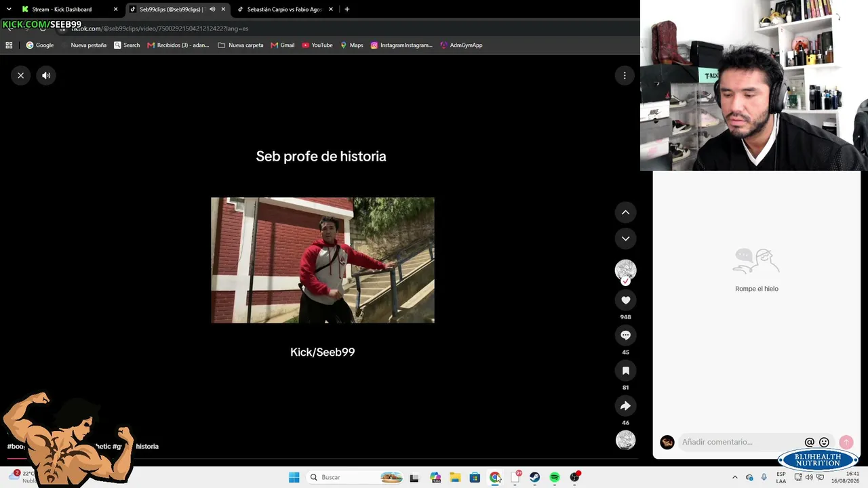Open Spotify from the taskbar

pos(555,477)
